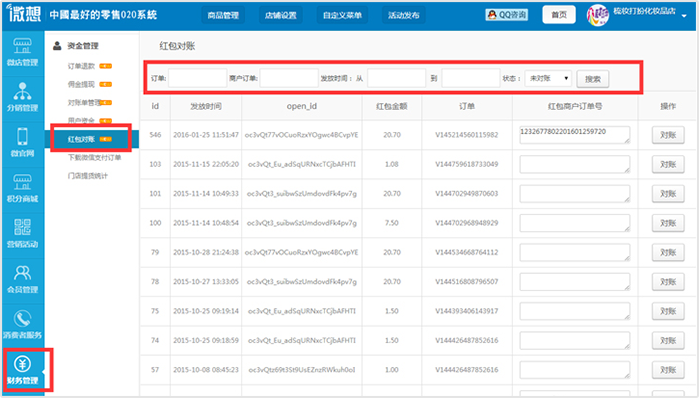Open 积分商城 sidebar section
The width and height of the screenshot is (699, 398).
coord(22,188)
